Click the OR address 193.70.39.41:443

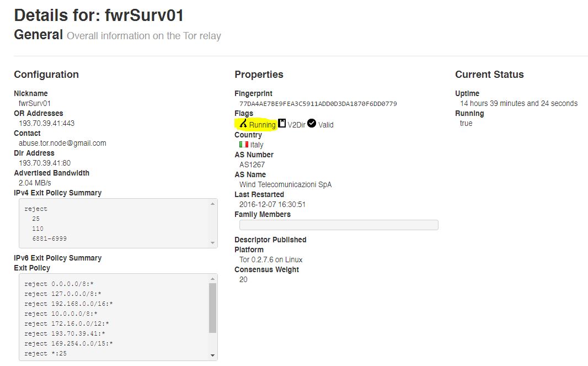[46, 123]
